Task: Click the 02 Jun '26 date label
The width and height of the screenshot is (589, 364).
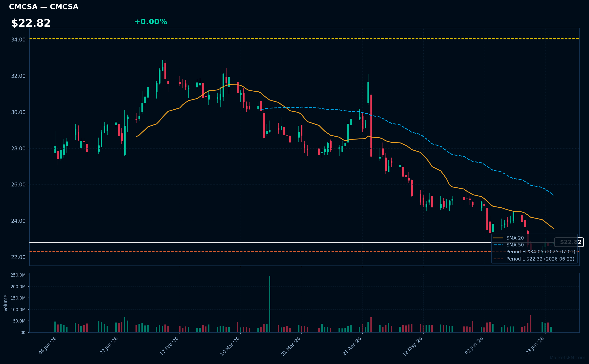Action: [x=474, y=345]
